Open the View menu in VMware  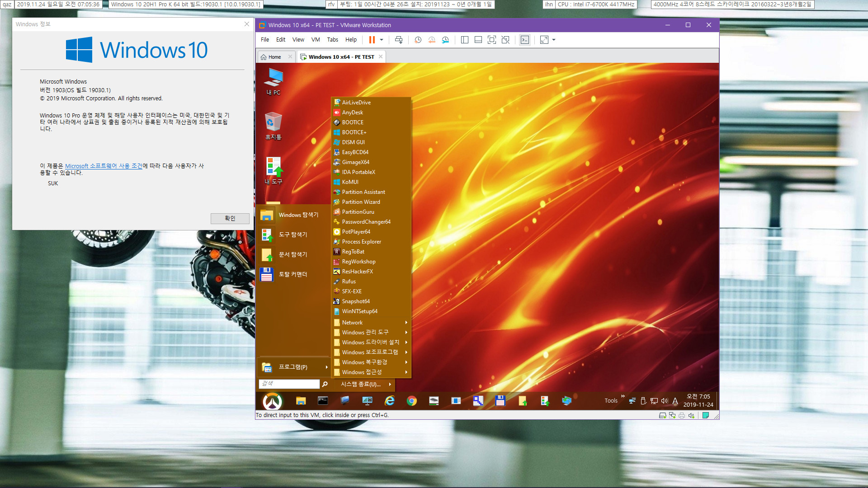click(x=298, y=40)
